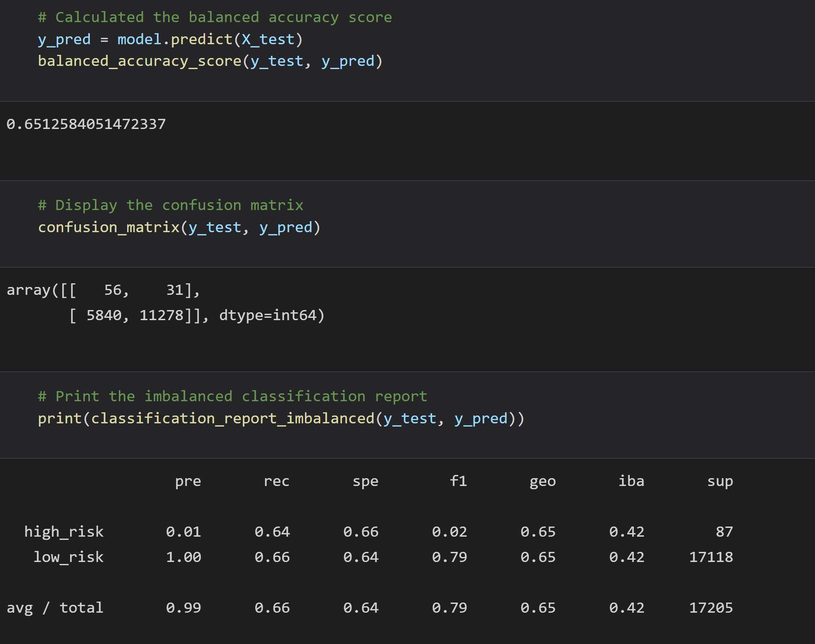Click the support value 17118
Screen dimensions: 815x644
712,557
